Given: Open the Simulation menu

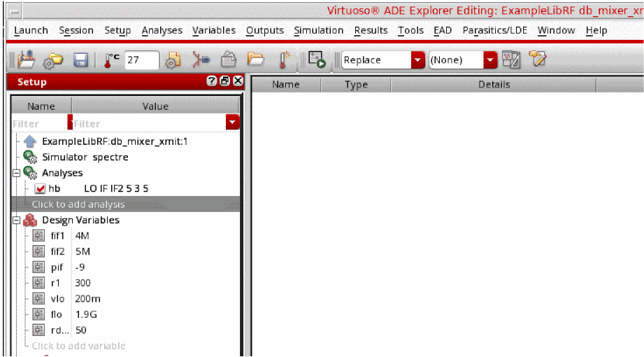Looking at the screenshot, I should coord(319,30).
